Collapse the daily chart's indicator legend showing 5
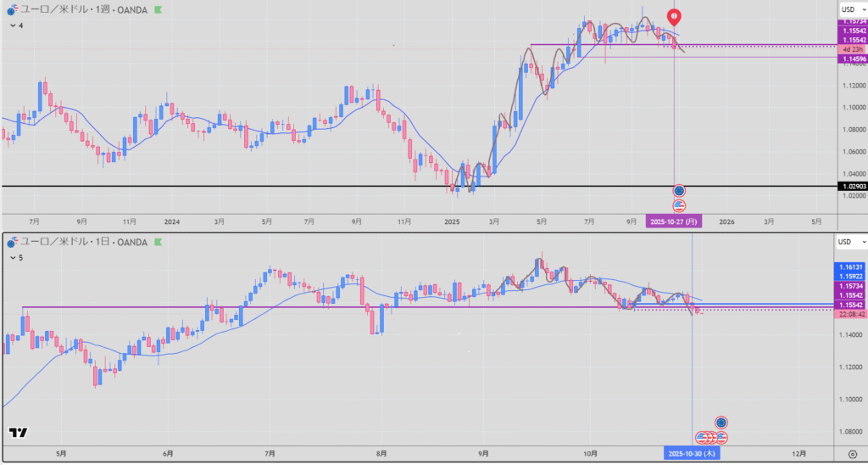The height and width of the screenshot is (465, 868). tap(11, 256)
